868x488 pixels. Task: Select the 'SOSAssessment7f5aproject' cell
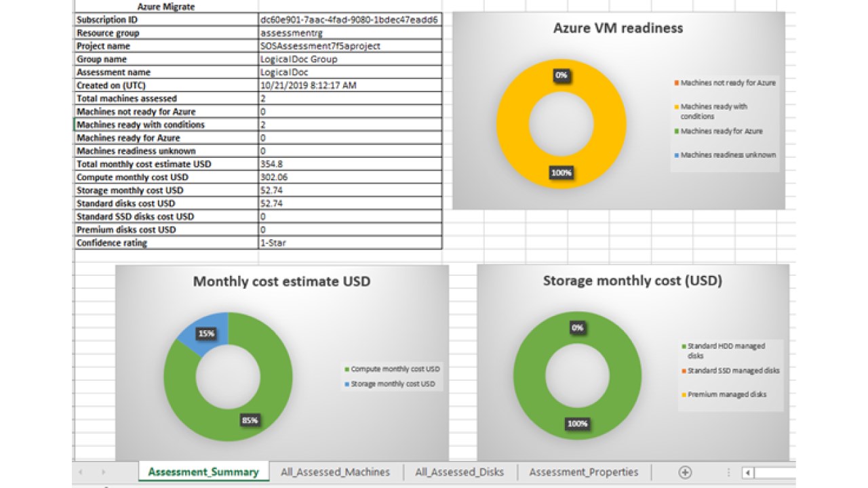point(350,46)
